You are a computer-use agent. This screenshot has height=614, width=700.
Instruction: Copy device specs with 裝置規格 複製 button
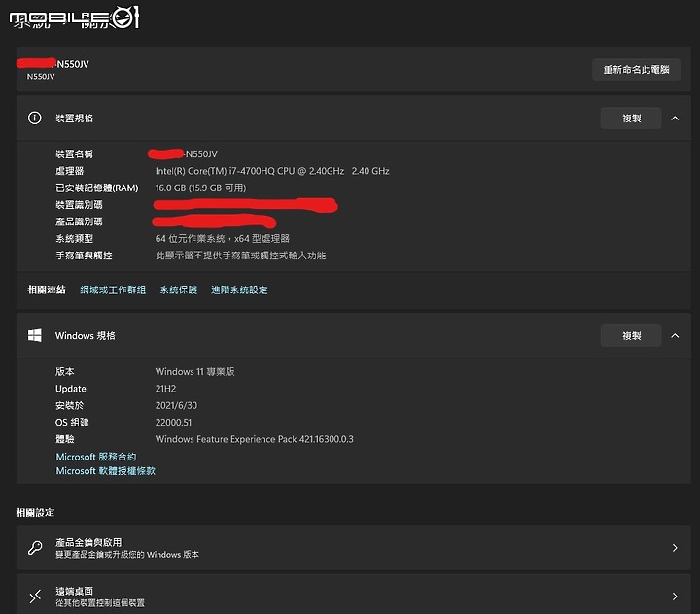(631, 119)
